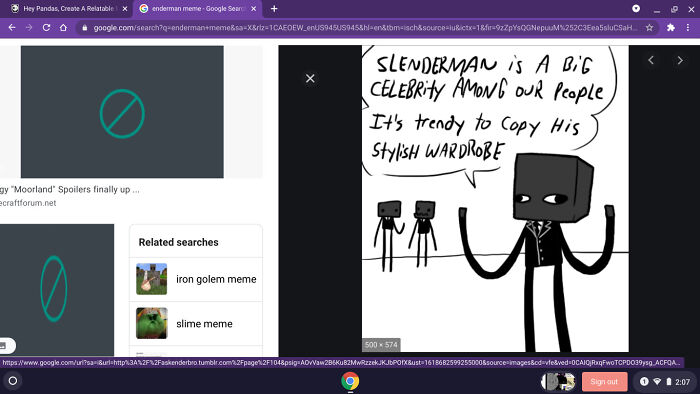Open the Extensions puzzle icon
Screen dimensions: 700x394
pos(671,28)
